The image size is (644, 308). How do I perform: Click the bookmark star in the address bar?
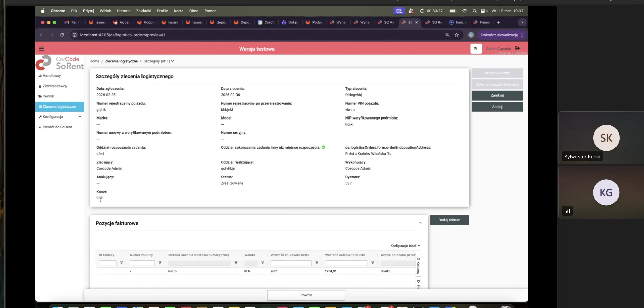(x=456, y=35)
